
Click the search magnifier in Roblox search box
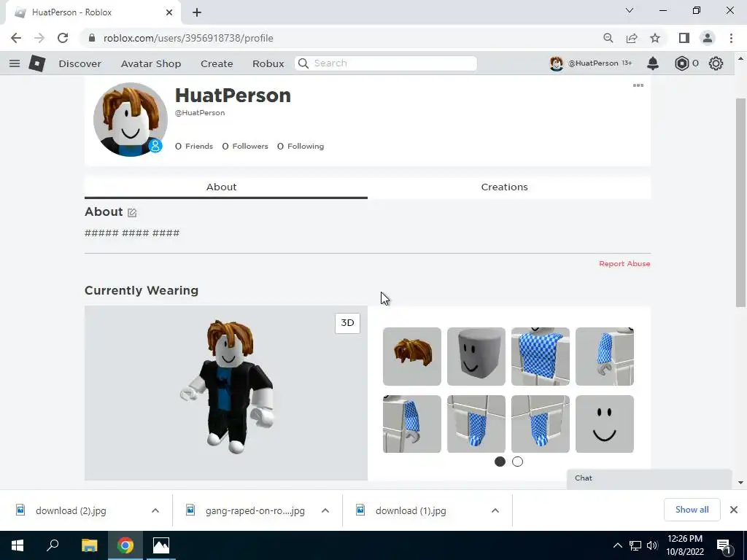click(303, 63)
